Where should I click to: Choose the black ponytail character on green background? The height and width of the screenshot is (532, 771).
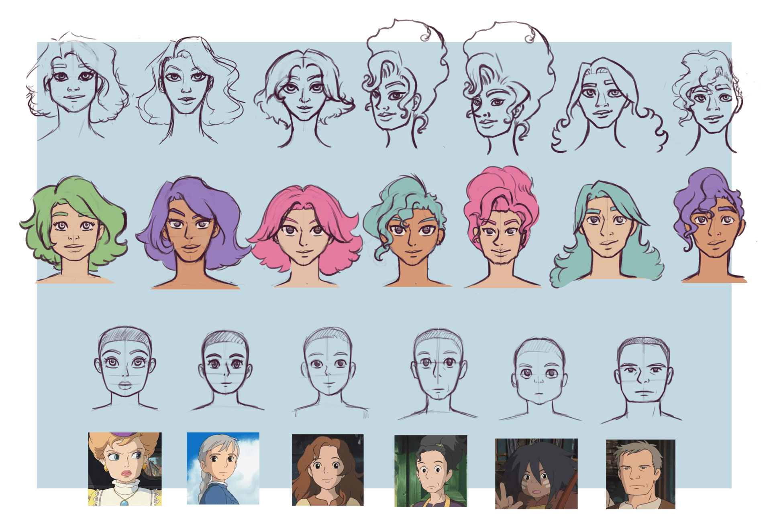point(431,471)
